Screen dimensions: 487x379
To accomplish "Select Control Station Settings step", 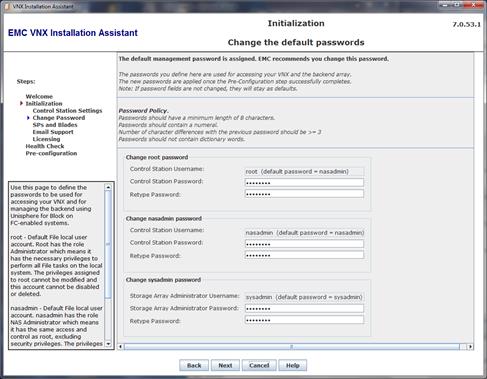I will click(67, 111).
